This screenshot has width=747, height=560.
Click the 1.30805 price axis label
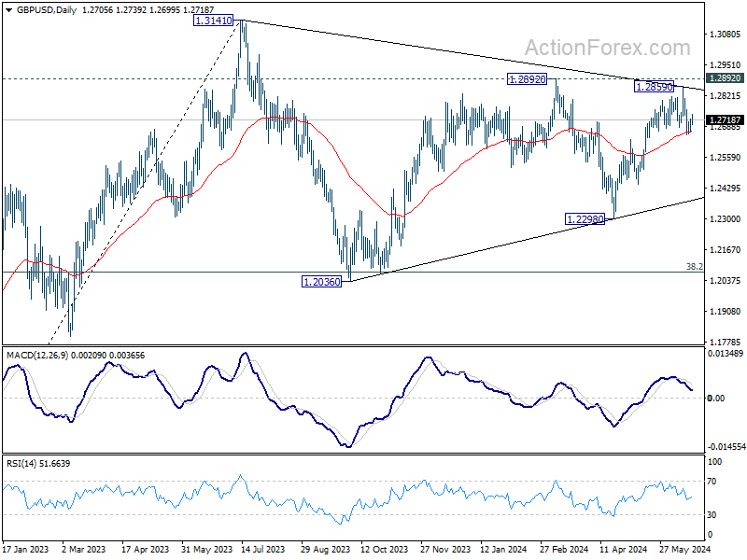725,34
